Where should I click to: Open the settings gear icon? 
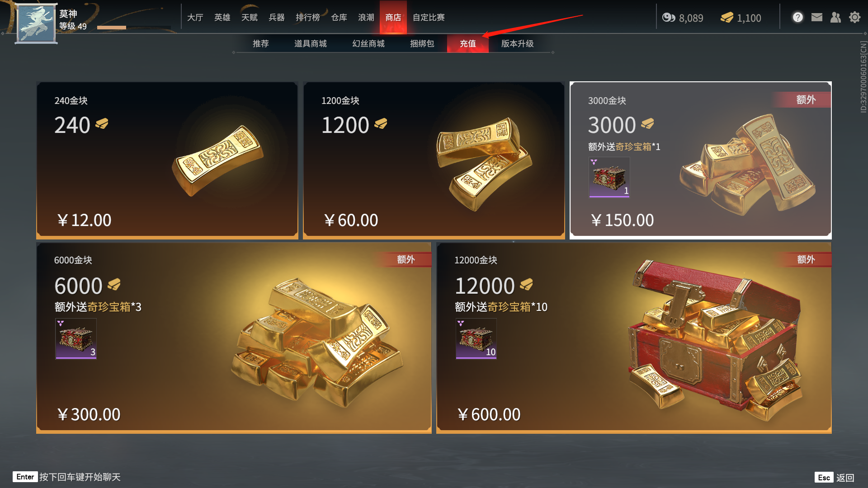[854, 17]
